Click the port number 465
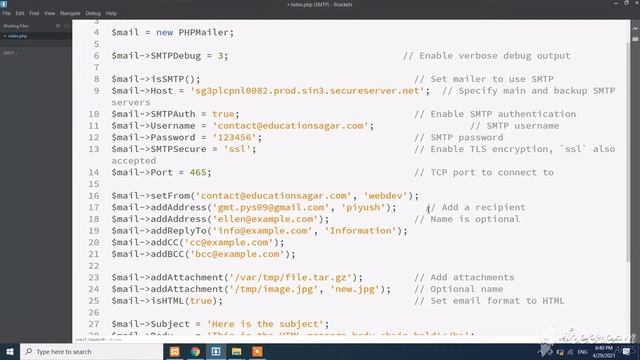The height and width of the screenshot is (360, 640). (198, 172)
